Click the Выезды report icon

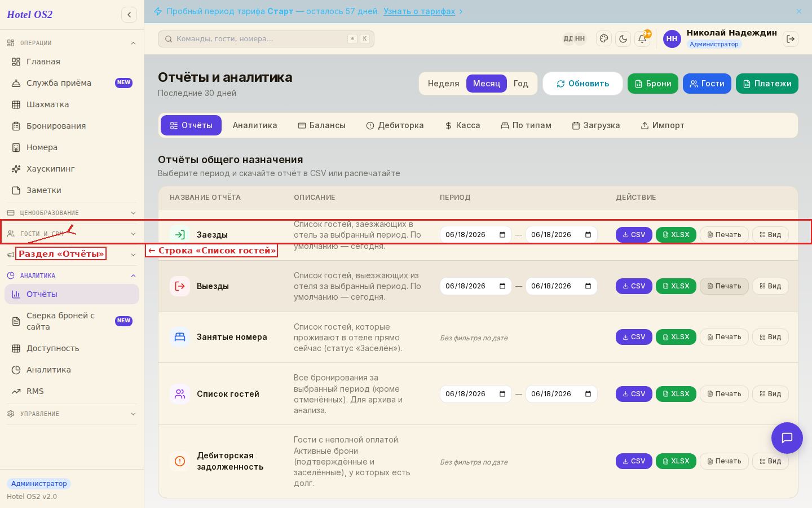pyautogui.click(x=180, y=286)
